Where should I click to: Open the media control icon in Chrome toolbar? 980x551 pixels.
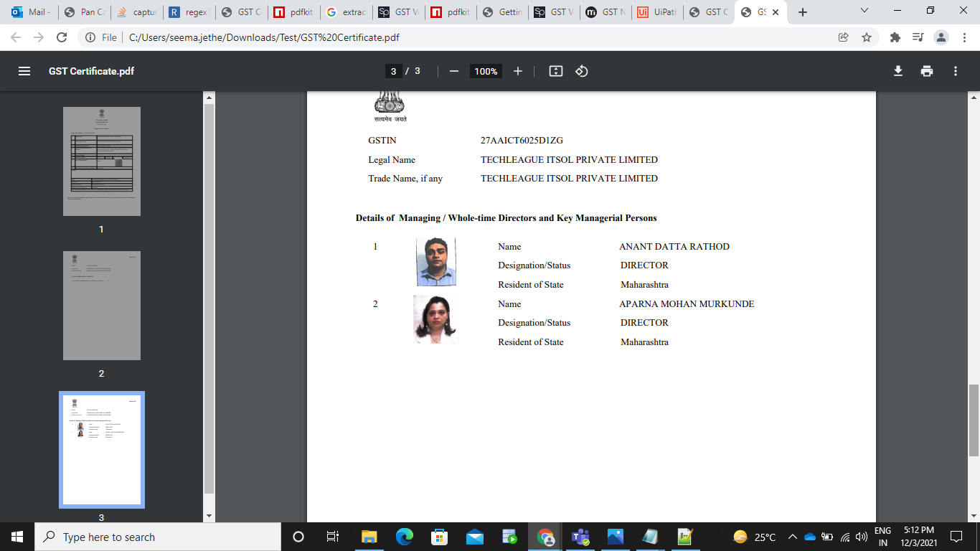click(x=918, y=37)
